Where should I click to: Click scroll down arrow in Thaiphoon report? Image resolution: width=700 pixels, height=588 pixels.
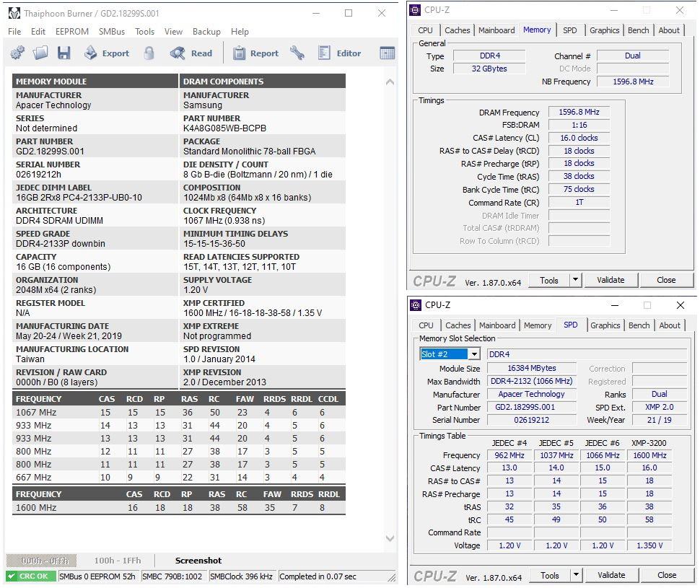click(x=390, y=539)
